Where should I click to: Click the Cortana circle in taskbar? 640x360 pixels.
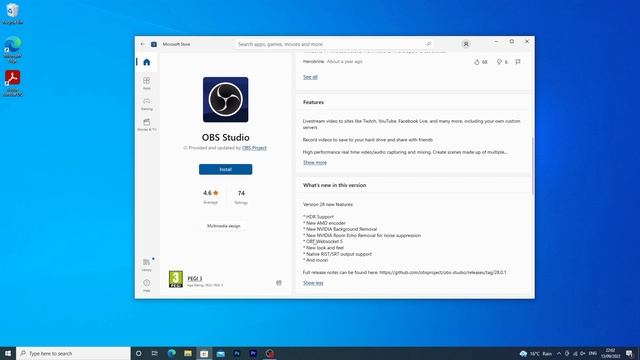[x=138, y=353]
